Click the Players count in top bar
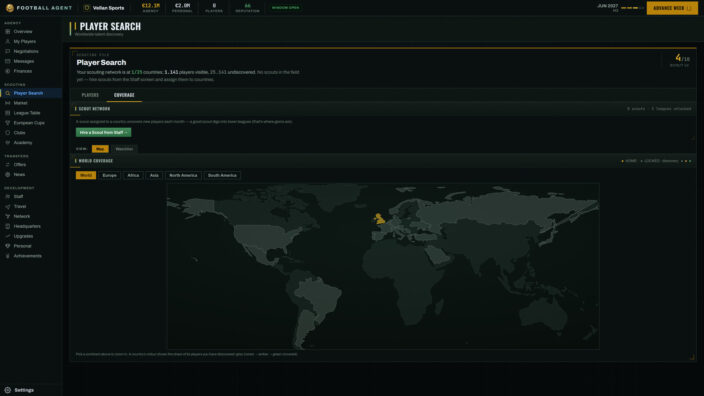 pos(214,8)
